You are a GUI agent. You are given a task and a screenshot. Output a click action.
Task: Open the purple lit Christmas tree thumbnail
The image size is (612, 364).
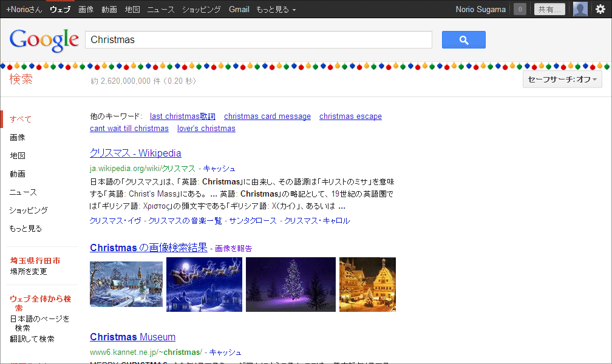[291, 285]
